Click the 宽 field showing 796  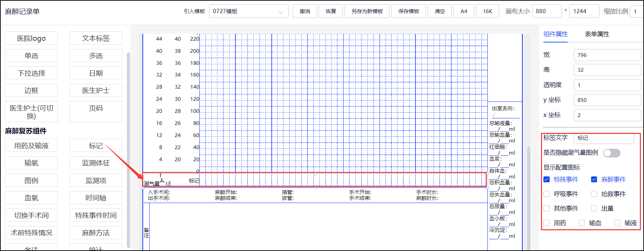pos(607,55)
